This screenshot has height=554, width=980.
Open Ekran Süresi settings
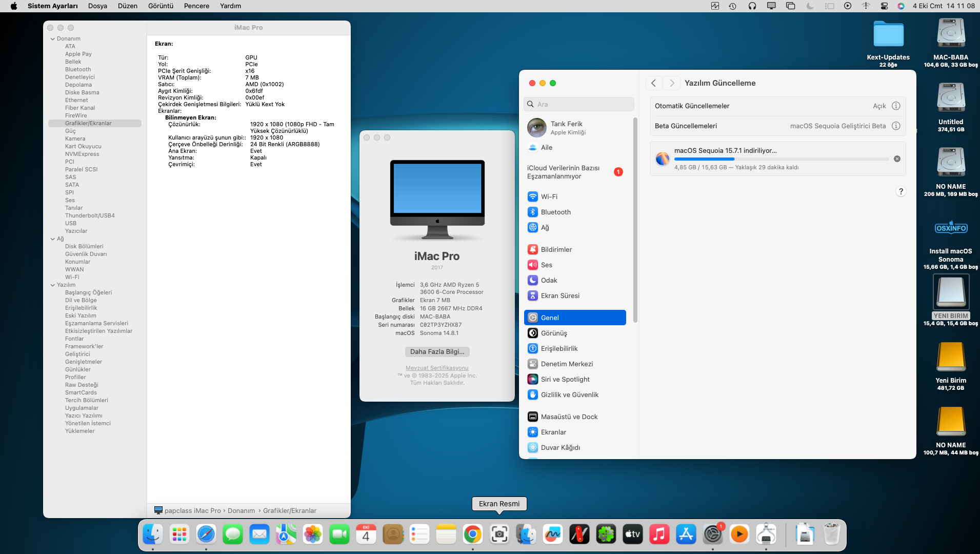[559, 295]
